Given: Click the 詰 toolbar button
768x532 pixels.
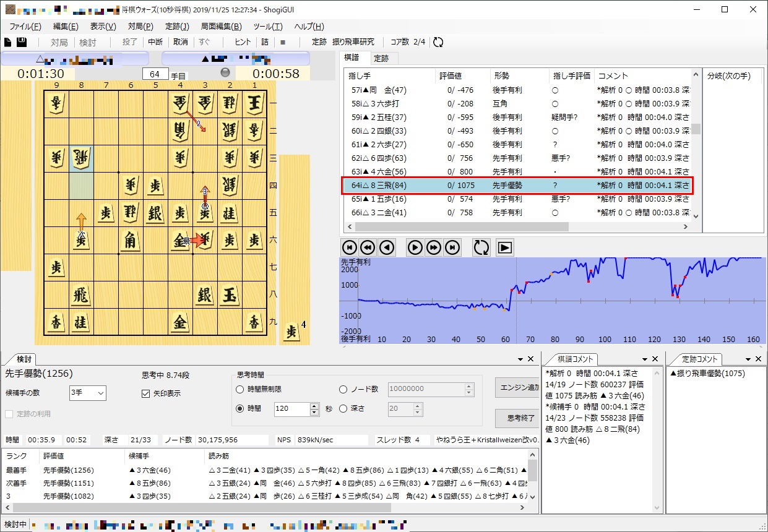Looking at the screenshot, I should 265,42.
